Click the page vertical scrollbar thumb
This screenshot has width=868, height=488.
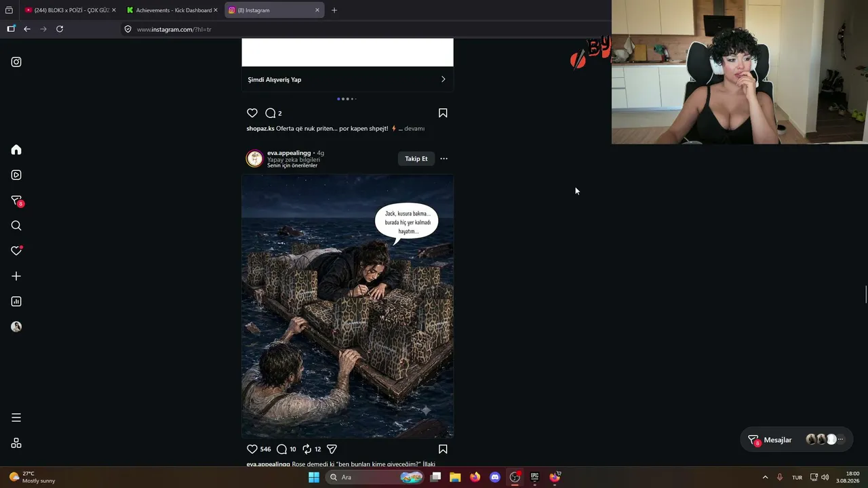tap(865, 295)
